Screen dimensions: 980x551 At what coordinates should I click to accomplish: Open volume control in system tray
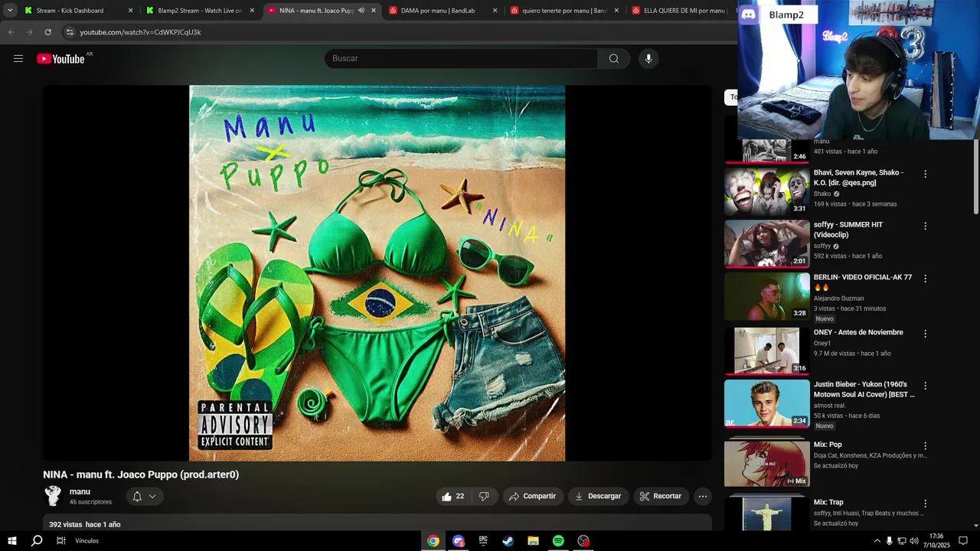913,541
